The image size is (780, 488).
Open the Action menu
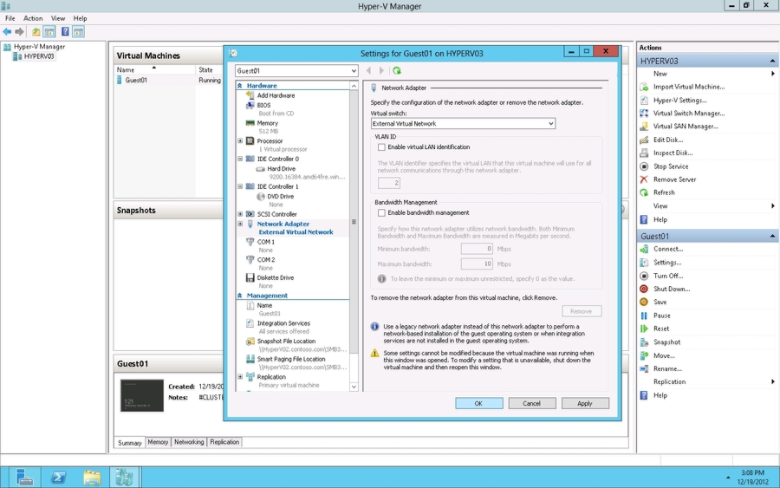pos(33,18)
